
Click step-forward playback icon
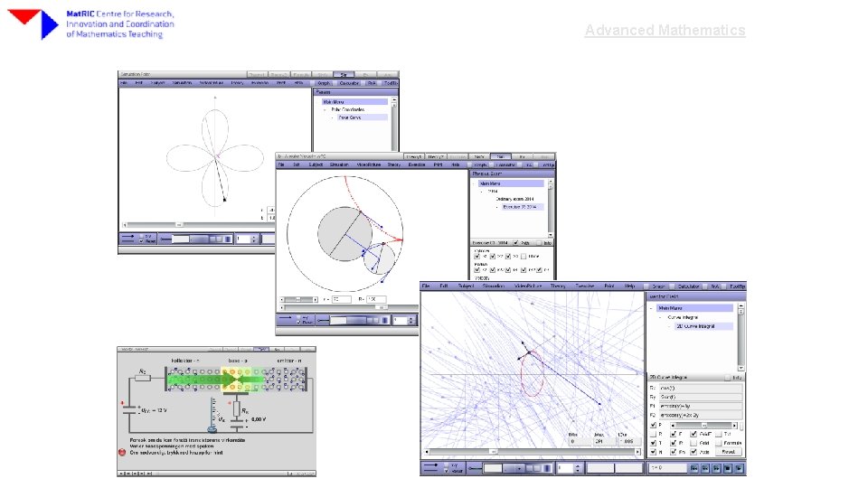716,469
